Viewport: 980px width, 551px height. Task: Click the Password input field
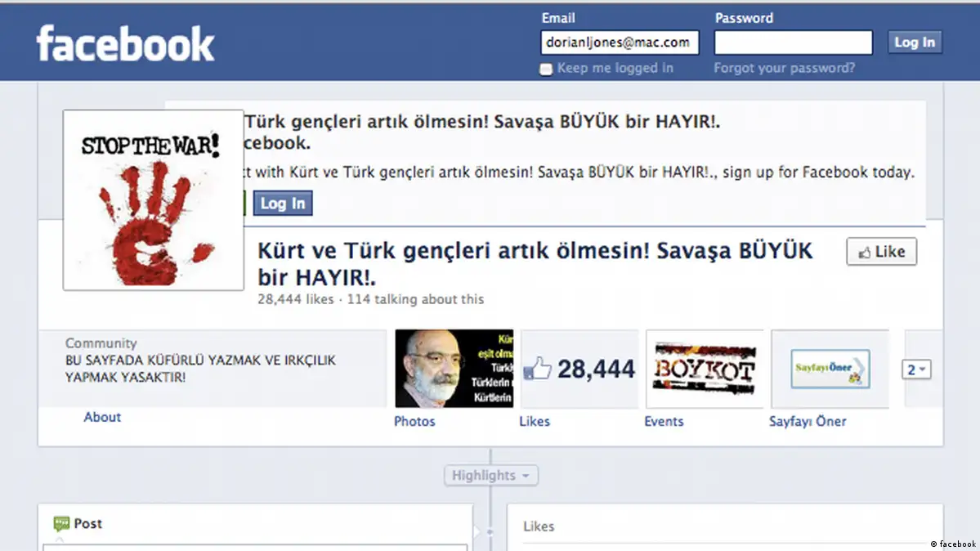(793, 43)
